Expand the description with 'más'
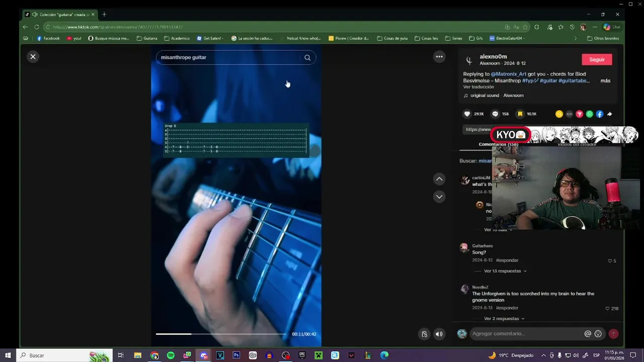The width and height of the screenshot is (644, 362). [605, 80]
